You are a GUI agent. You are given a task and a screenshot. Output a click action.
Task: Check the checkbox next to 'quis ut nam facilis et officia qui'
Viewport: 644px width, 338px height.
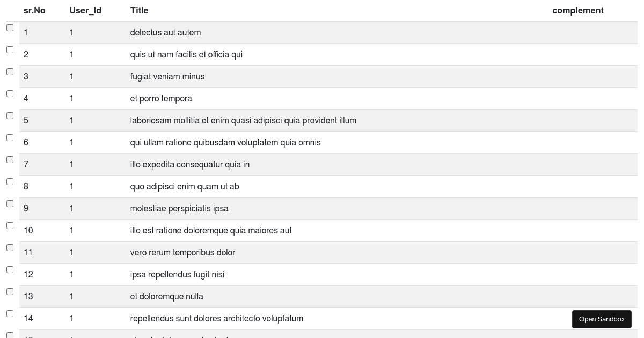10,49
